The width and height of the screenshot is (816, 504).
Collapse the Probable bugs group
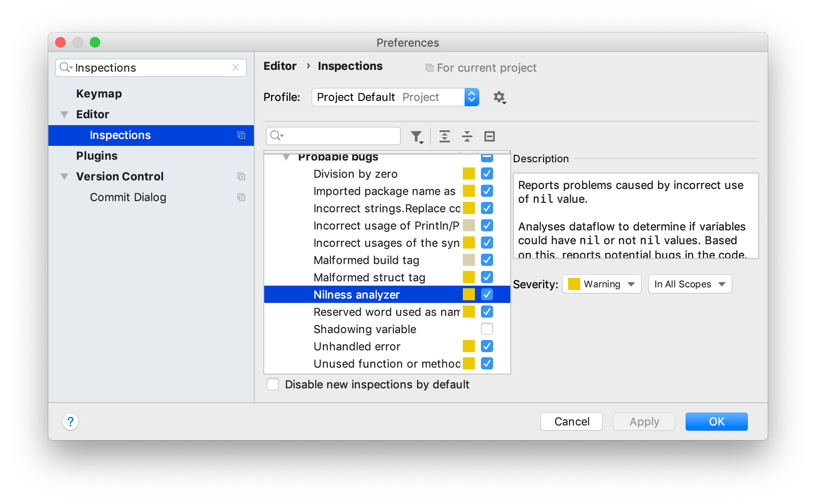(286, 157)
